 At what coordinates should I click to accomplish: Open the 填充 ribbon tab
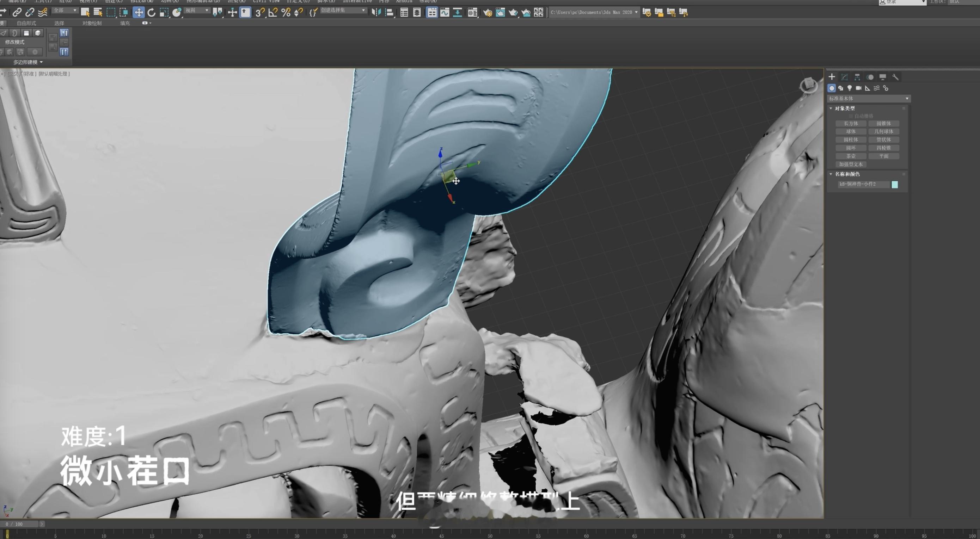coord(125,23)
